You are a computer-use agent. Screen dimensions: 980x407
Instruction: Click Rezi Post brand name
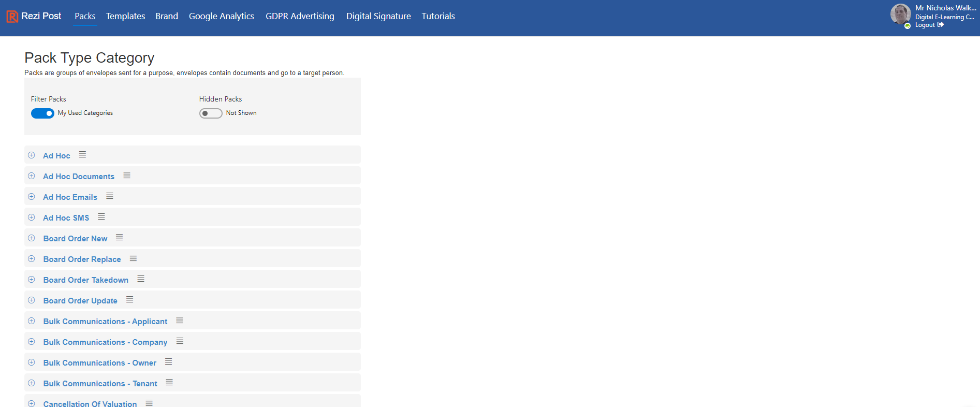pyautogui.click(x=41, y=16)
